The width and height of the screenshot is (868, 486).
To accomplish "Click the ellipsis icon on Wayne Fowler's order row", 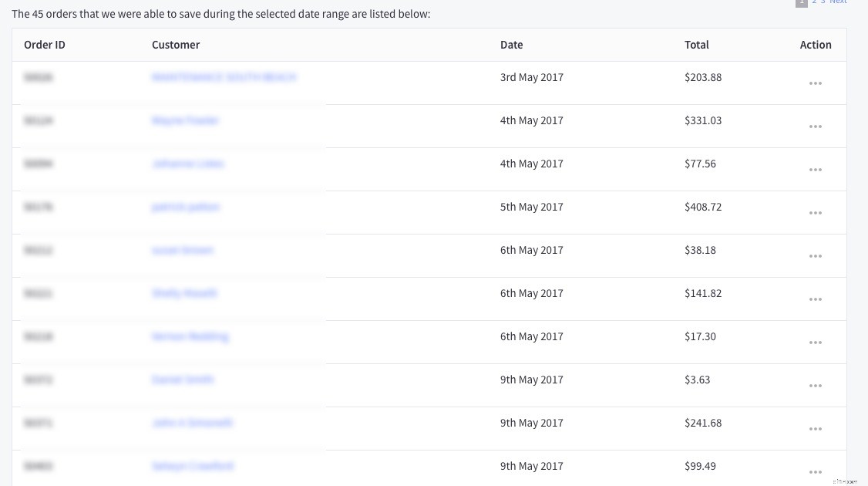I will pos(816,127).
